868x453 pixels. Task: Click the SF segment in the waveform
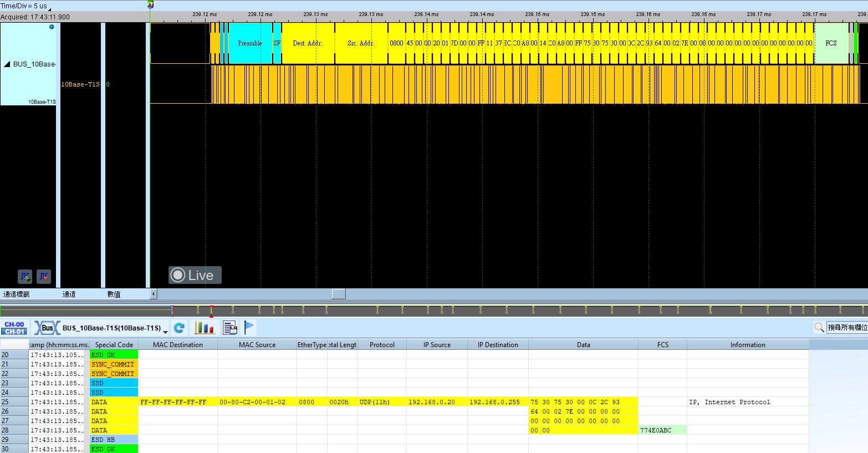point(277,43)
